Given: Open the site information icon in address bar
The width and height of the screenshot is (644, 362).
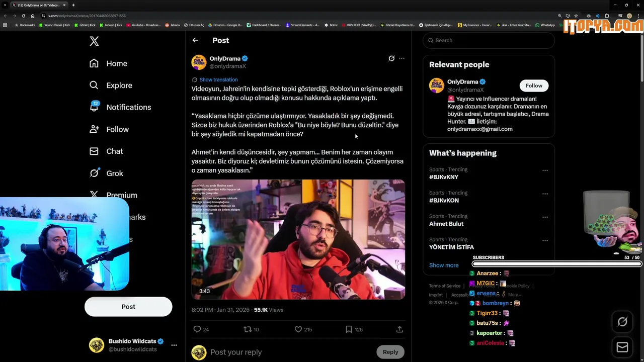Looking at the screenshot, I should coord(44,16).
